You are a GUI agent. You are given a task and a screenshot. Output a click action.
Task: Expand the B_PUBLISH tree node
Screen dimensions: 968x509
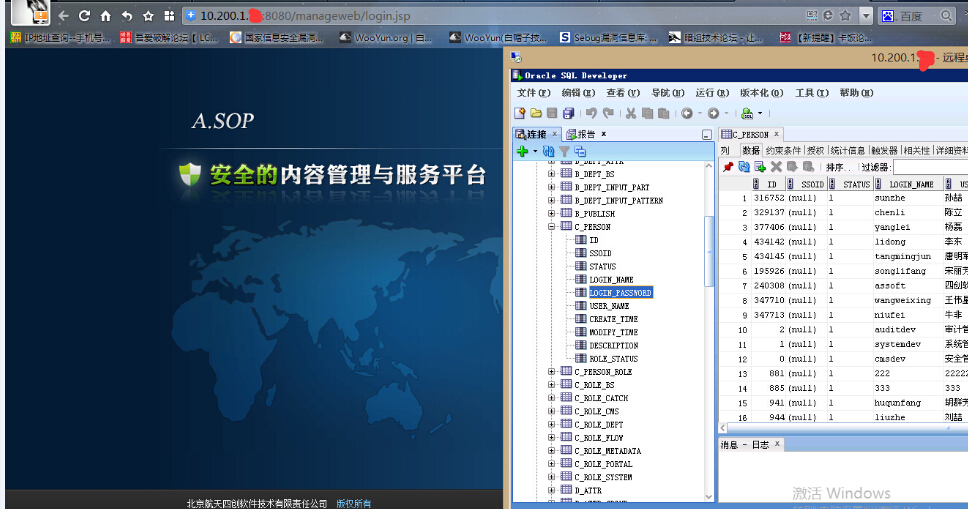click(551, 214)
